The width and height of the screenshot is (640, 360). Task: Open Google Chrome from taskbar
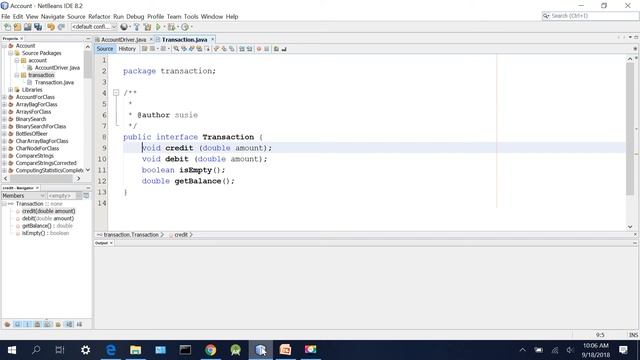pyautogui.click(x=210, y=350)
